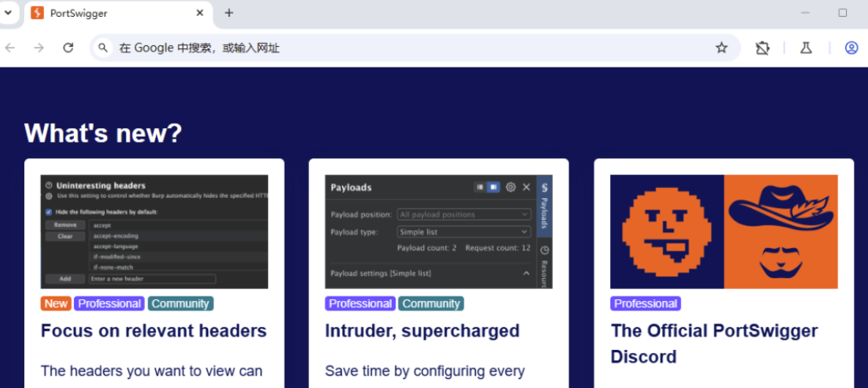868x388 pixels.
Task: Close the PortSwigger tab
Action: tap(201, 13)
